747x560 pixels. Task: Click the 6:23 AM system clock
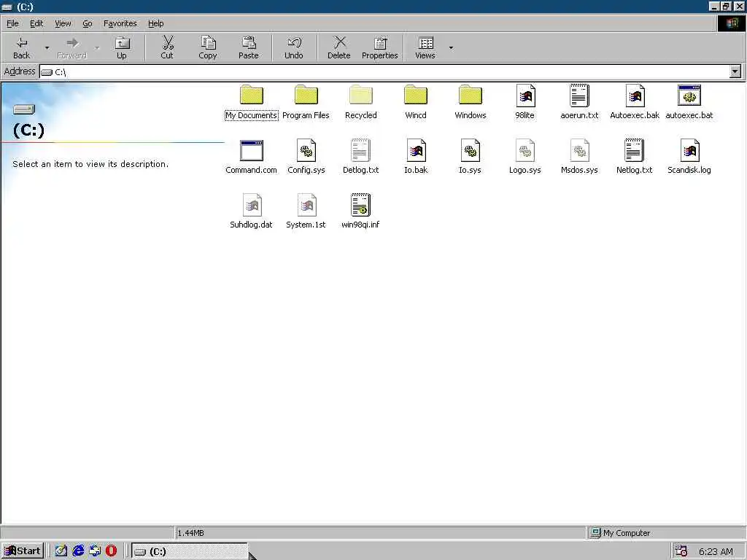[716, 551]
